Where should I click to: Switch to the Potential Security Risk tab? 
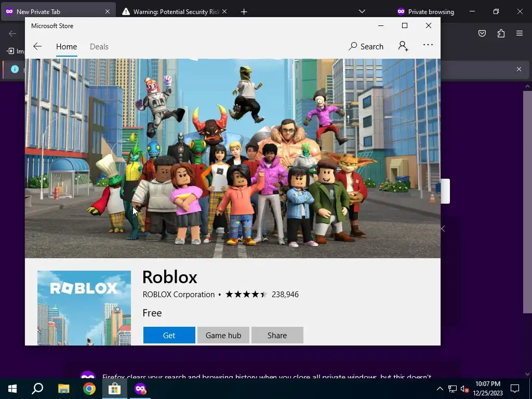[x=175, y=11]
